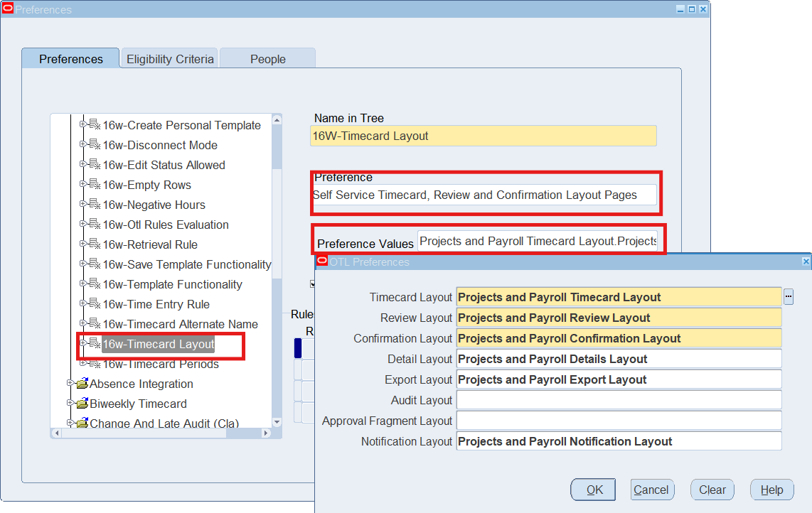Screen dimensions: 812x513
Task: Click the Biweekly Timecard folder icon
Action: click(x=82, y=404)
